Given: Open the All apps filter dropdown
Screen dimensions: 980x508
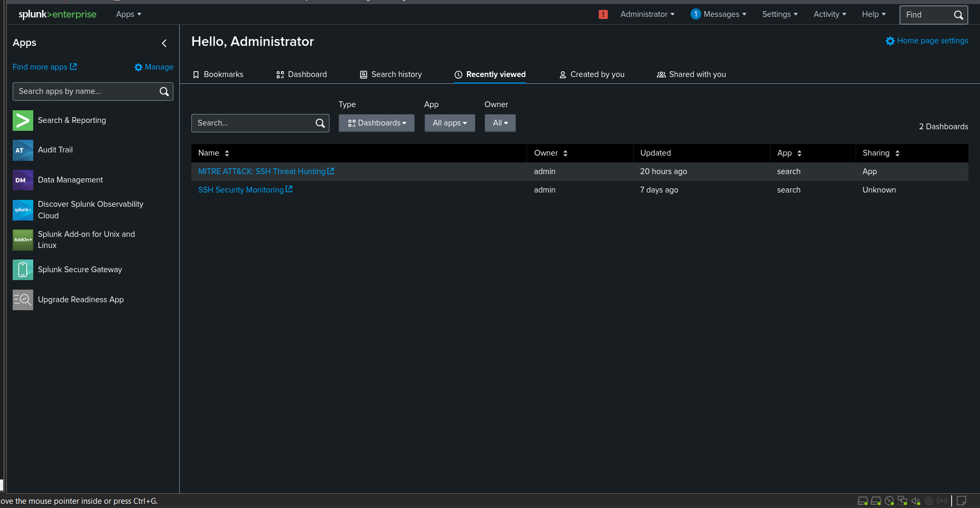Looking at the screenshot, I should click(x=450, y=123).
